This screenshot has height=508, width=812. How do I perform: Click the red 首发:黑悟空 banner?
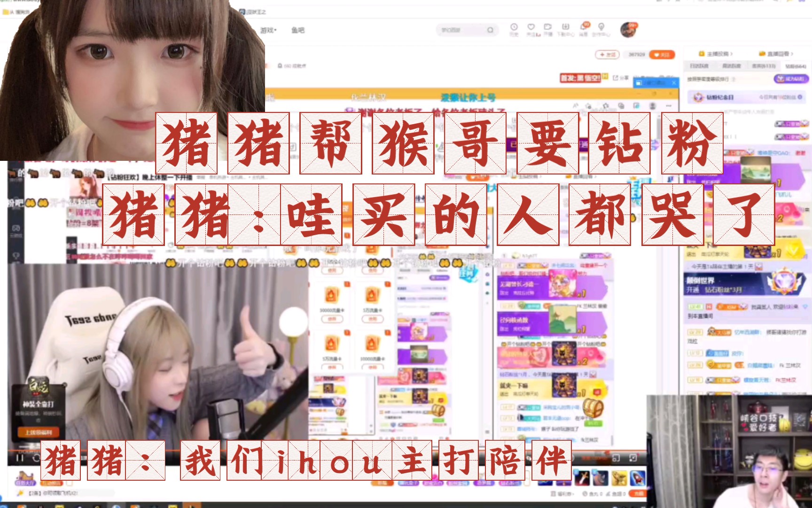(x=580, y=78)
